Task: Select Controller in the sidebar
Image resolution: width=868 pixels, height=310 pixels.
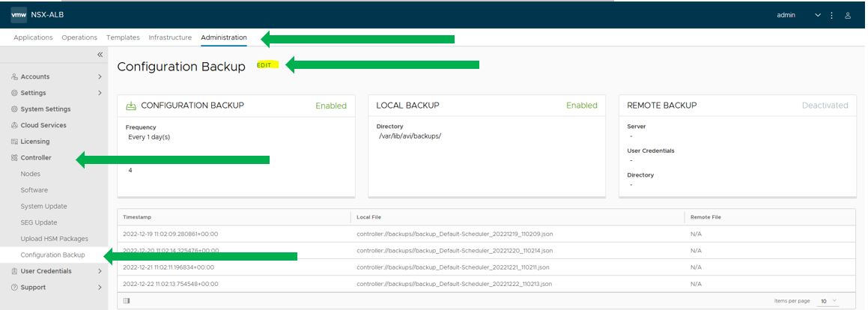Action: tap(36, 158)
